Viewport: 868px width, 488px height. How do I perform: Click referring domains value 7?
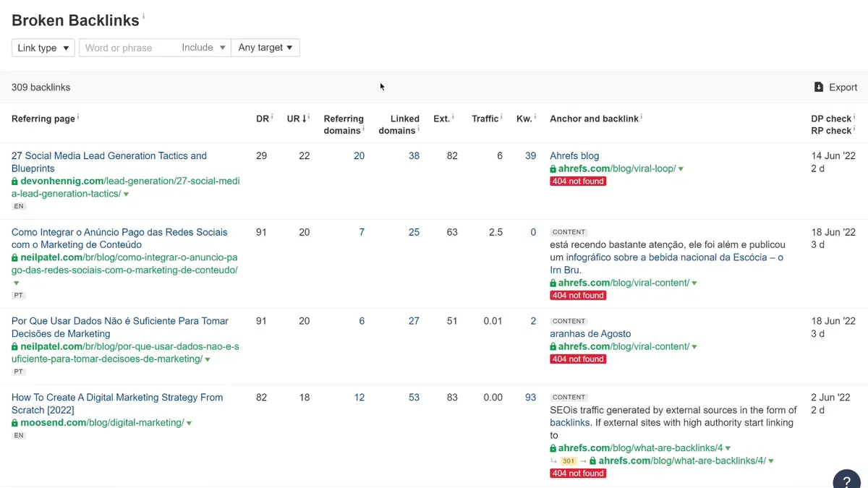(x=362, y=232)
